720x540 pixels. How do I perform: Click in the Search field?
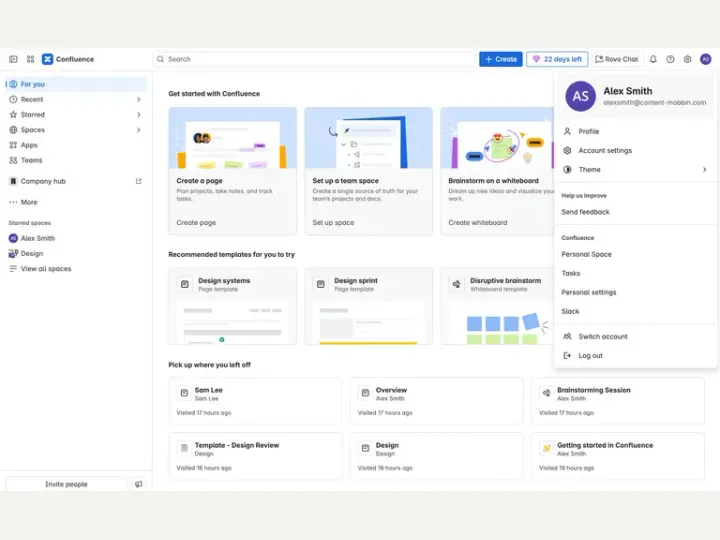click(314, 59)
